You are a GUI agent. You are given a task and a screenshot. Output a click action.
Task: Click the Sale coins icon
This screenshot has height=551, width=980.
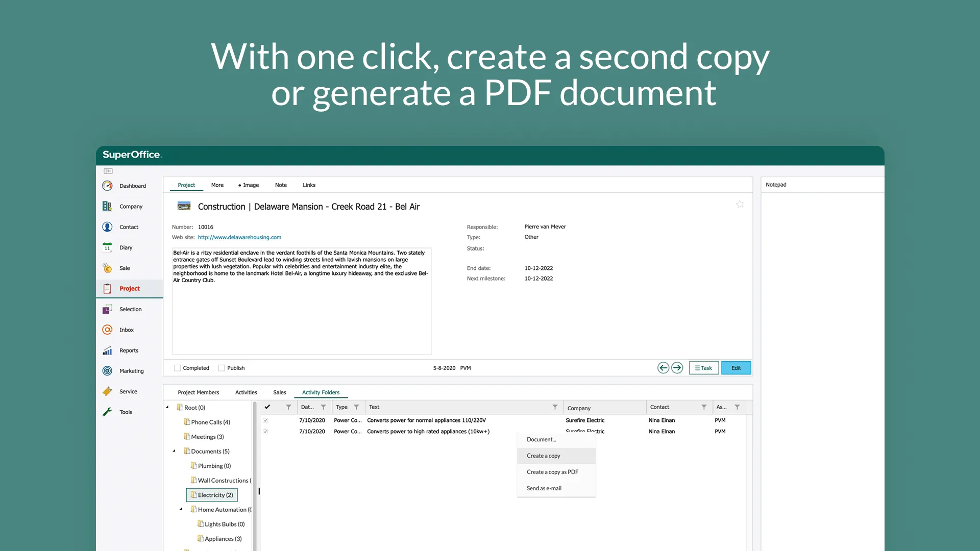tap(107, 268)
